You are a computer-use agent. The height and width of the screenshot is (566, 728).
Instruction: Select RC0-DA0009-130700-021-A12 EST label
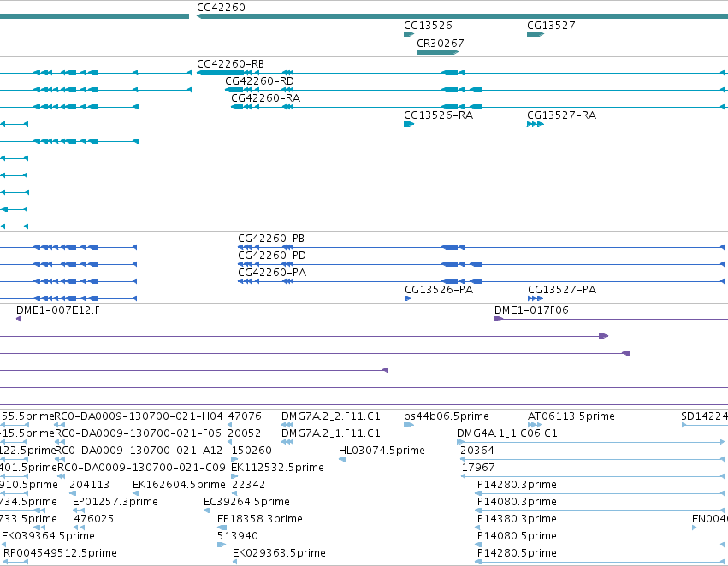(139, 451)
